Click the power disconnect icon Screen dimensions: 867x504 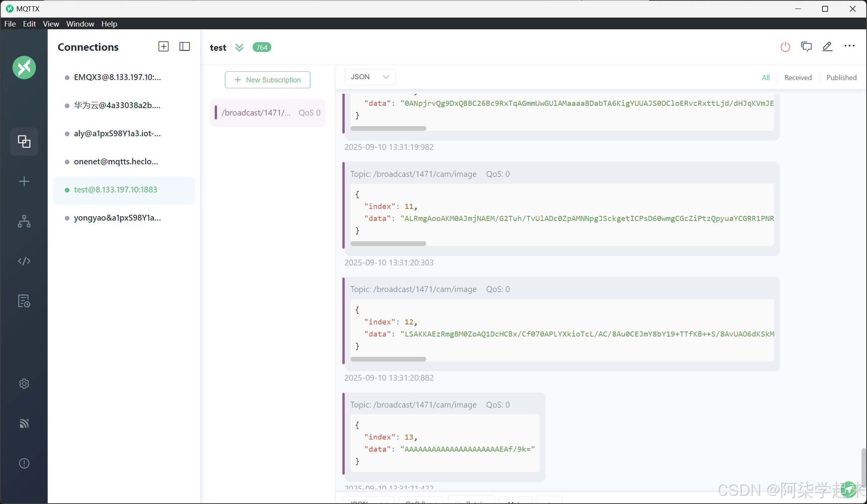[x=785, y=47]
